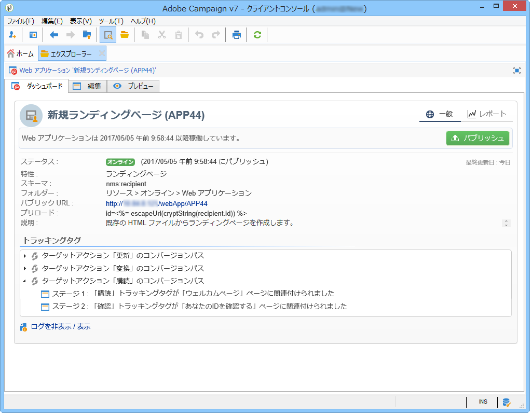Click the Web アプリケーション breadcrumb link
This screenshot has width=532, height=415.
pyautogui.click(x=88, y=71)
